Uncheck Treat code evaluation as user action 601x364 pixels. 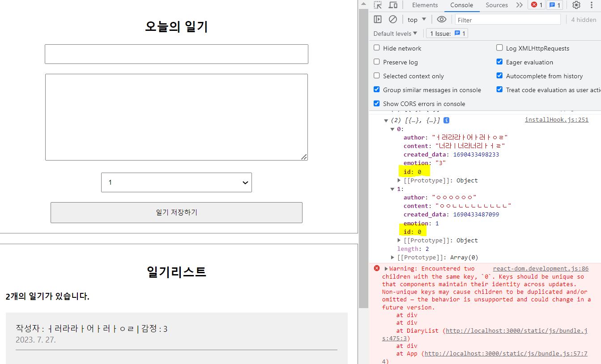point(499,89)
